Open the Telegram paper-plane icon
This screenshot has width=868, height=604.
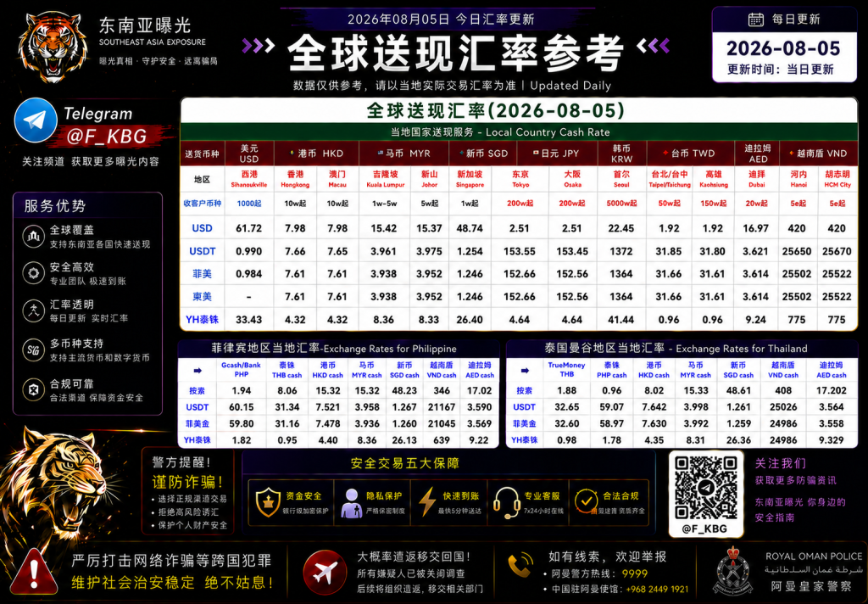pyautogui.click(x=36, y=120)
